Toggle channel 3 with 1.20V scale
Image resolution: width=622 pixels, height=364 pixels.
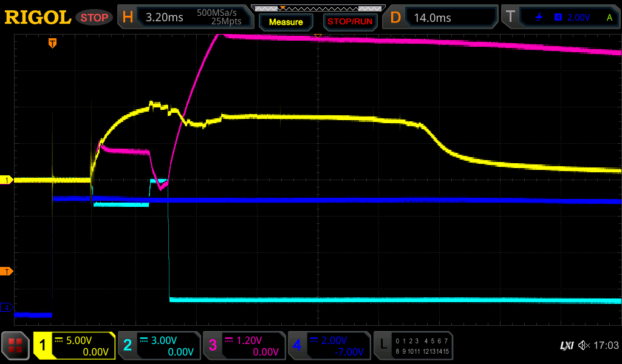coord(244,346)
